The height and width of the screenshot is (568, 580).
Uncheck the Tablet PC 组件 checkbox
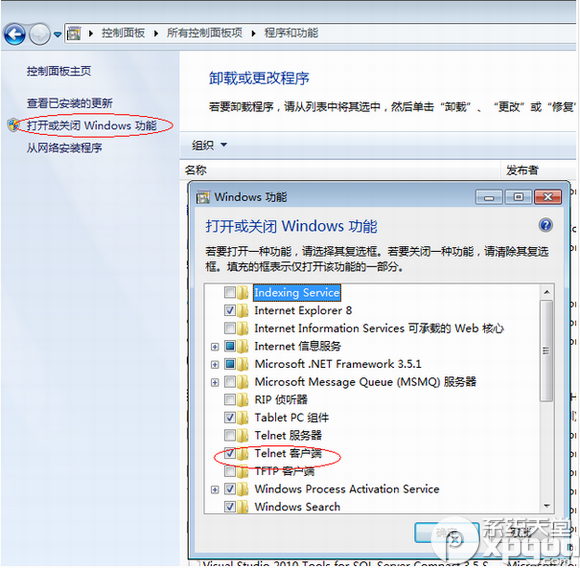pos(230,417)
